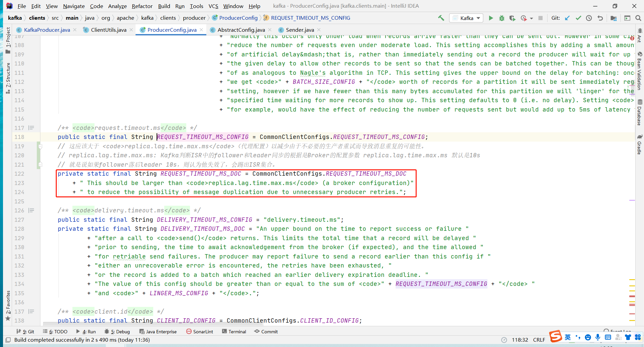Run with Coverage shield icon
This screenshot has width=644, height=347.
pos(512,18)
